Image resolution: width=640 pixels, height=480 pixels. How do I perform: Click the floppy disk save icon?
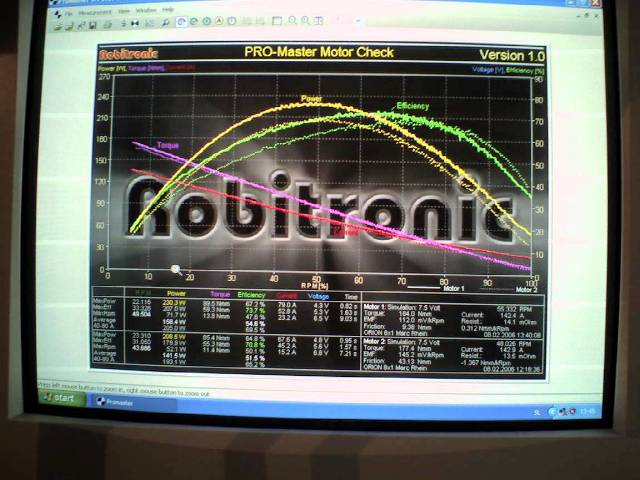point(93,25)
